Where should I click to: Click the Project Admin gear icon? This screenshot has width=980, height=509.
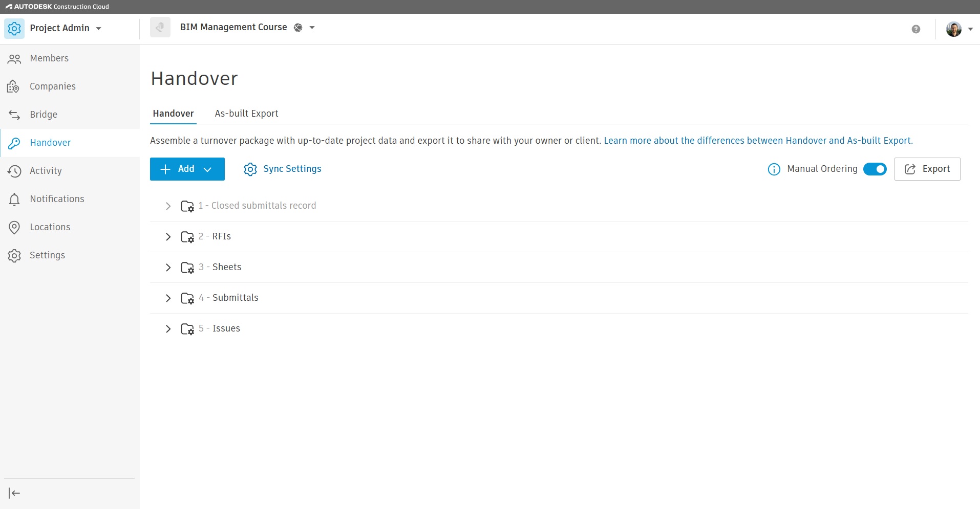[x=14, y=29]
